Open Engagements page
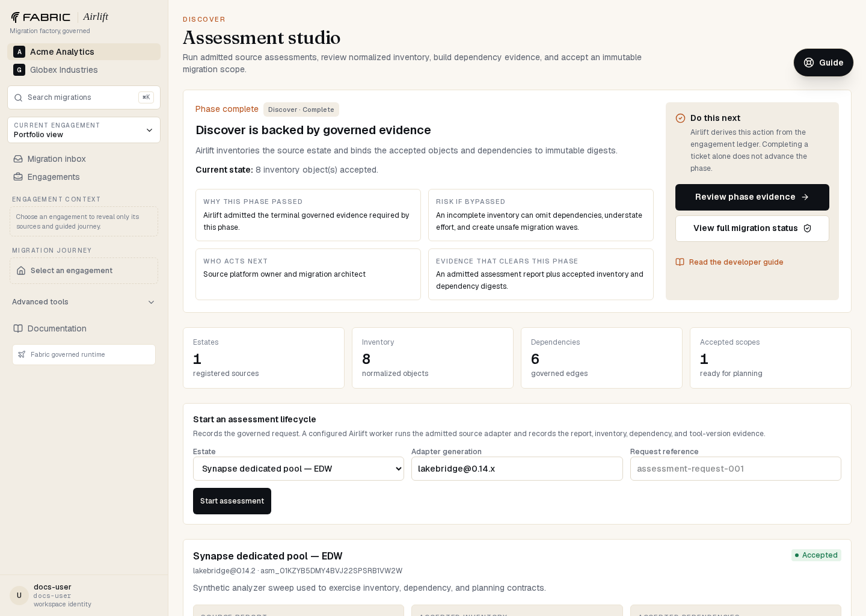 (x=84, y=177)
